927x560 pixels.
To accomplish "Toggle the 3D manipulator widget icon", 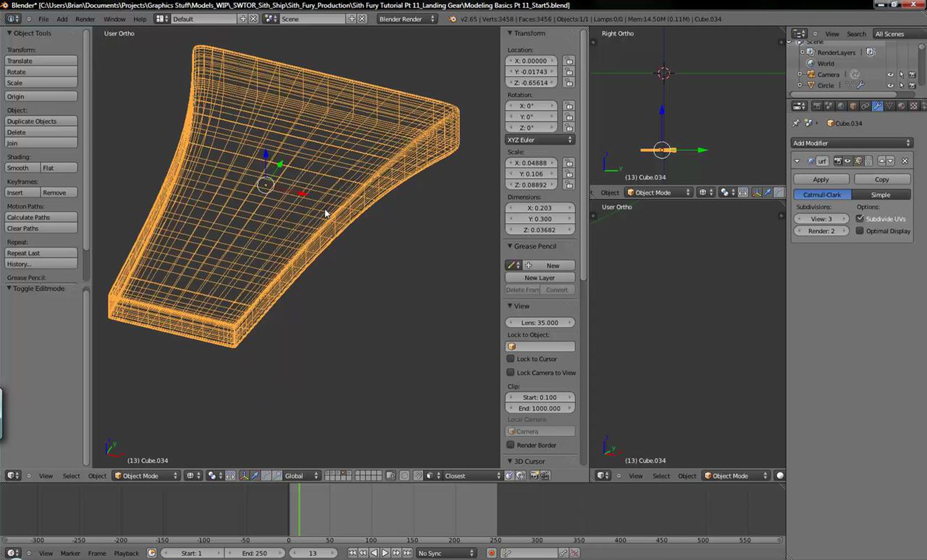I will click(x=244, y=476).
